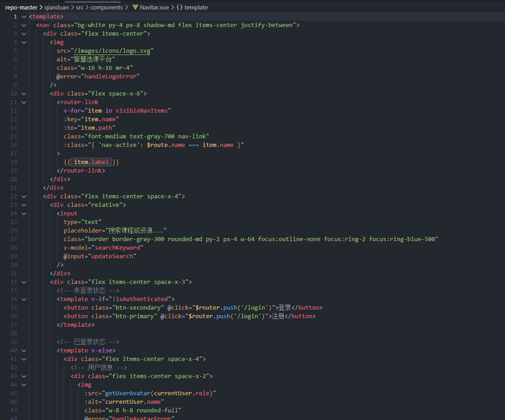The height and width of the screenshot is (420, 505).
Task: Click the searchKeyword v-model value
Action: tap(117, 247)
